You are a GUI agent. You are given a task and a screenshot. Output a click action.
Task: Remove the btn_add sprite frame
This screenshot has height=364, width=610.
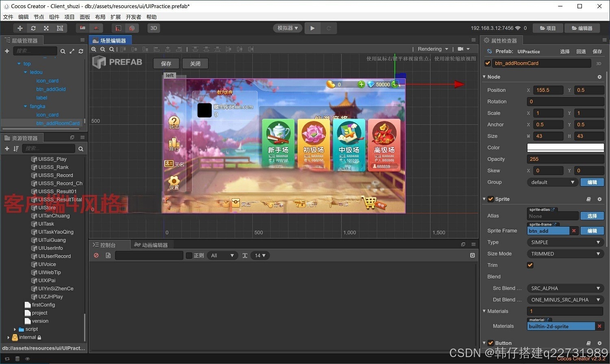tap(574, 231)
